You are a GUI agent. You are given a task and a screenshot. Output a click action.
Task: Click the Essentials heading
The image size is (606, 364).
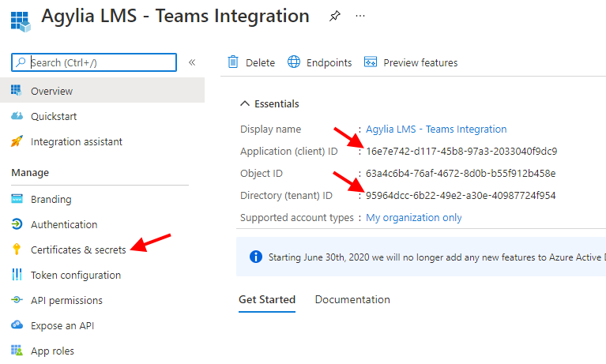pyautogui.click(x=277, y=103)
